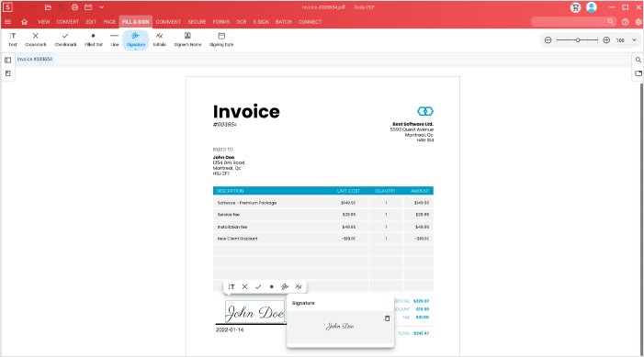Choose signature in floating mini toolbar
The height and width of the screenshot is (357, 644).
pyautogui.click(x=285, y=287)
